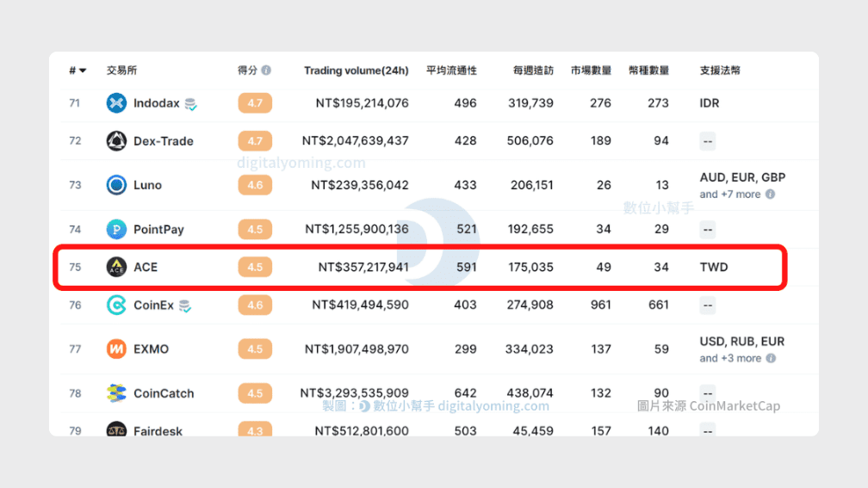Click the reserve badge icon beside CoinEx
868x488 pixels.
click(x=185, y=306)
